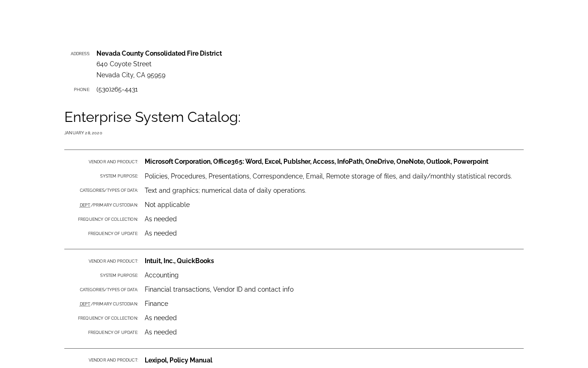Click the 'DEPT' abbreviation beside Finance
The image size is (588, 368).
(85, 304)
